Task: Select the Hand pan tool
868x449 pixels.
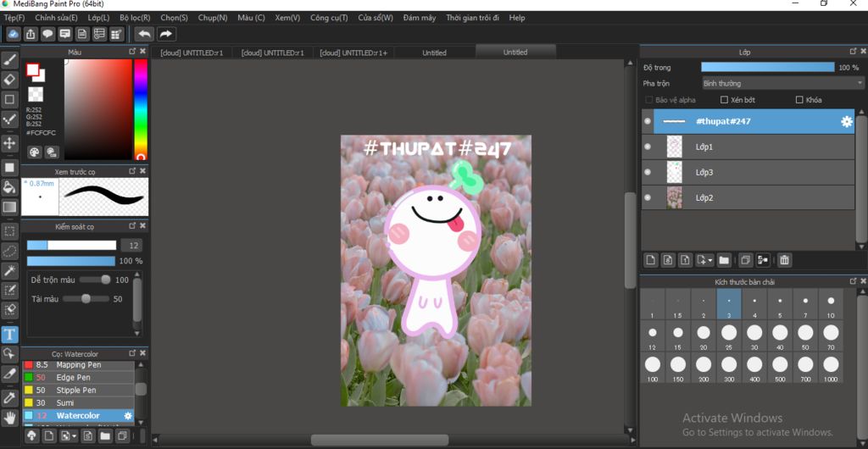Action: click(x=9, y=418)
